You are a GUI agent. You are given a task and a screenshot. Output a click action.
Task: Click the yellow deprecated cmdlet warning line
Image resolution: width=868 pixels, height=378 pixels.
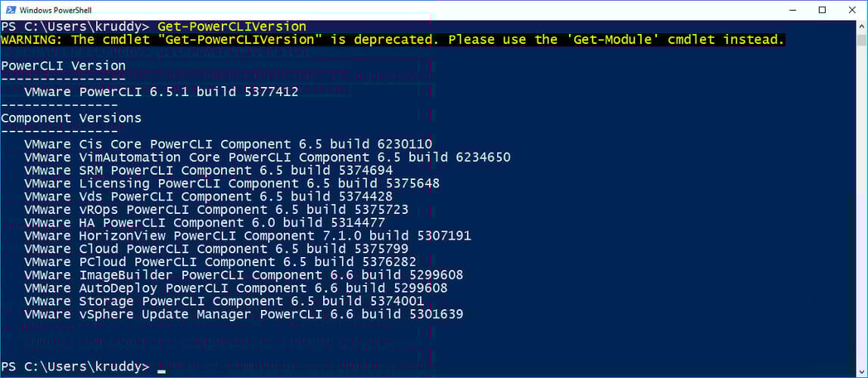[x=393, y=40]
